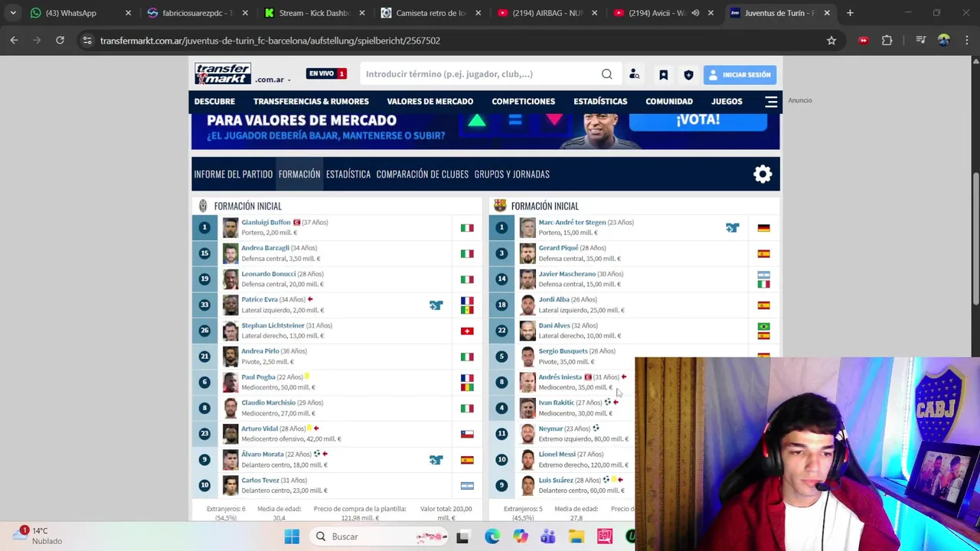The width and height of the screenshot is (980, 551).
Task: Select the FORMACIÓN tab
Action: [x=299, y=174]
